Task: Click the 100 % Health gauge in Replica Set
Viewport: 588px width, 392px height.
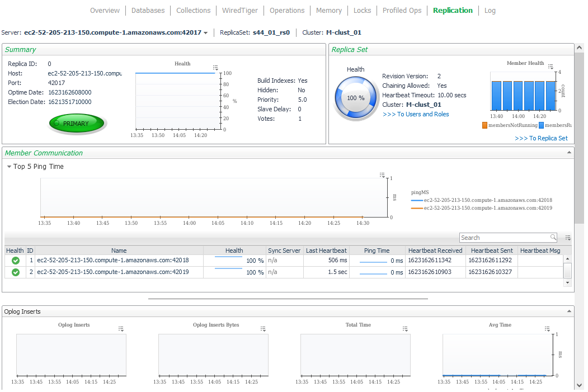Action: 356,98
